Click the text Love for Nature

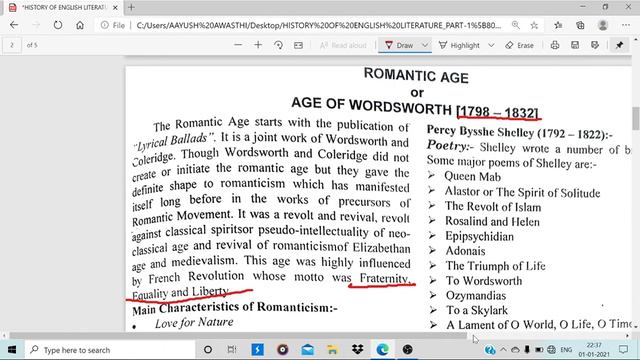[194, 322]
